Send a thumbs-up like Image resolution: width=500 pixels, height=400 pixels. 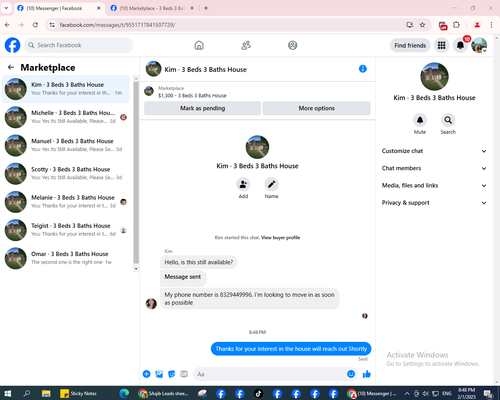coord(367,374)
